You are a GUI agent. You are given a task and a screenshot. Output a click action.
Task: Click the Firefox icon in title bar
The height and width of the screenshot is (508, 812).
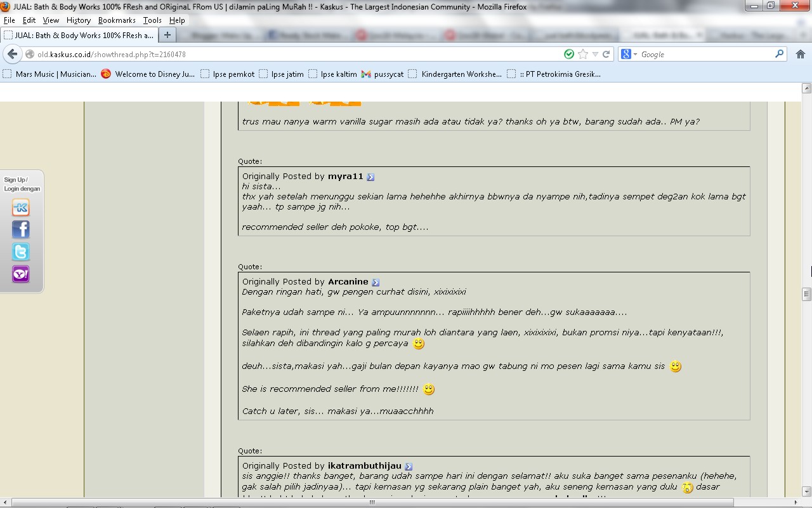point(6,7)
